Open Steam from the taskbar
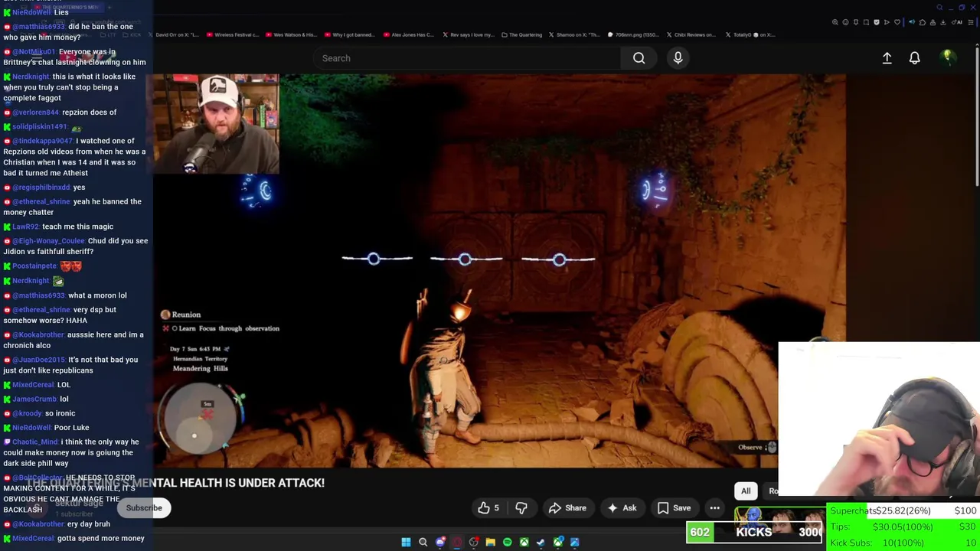The height and width of the screenshot is (551, 980). (541, 543)
